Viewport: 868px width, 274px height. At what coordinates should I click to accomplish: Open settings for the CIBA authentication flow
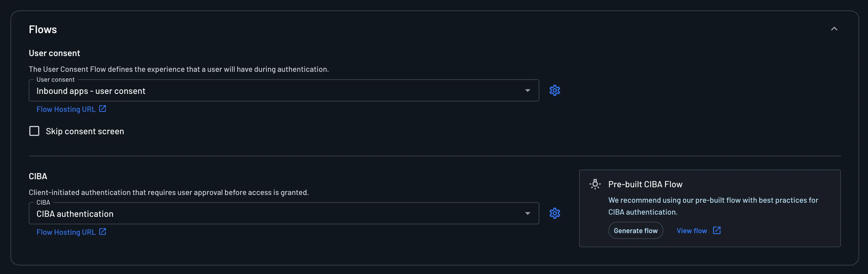(x=554, y=213)
